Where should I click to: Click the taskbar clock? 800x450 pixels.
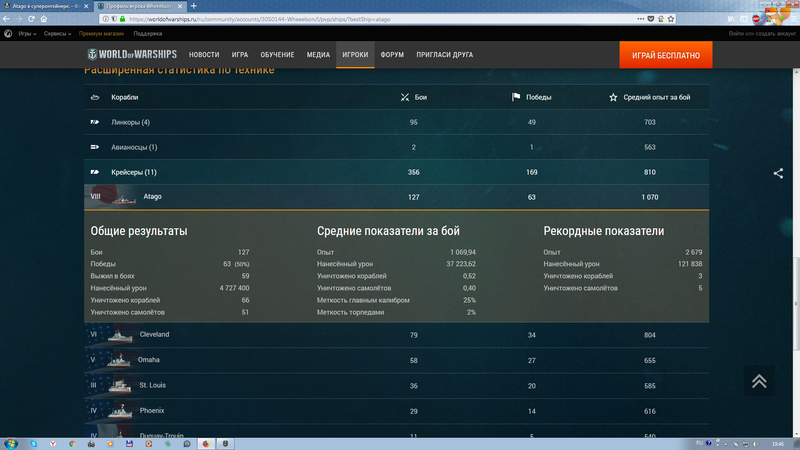[x=778, y=444]
